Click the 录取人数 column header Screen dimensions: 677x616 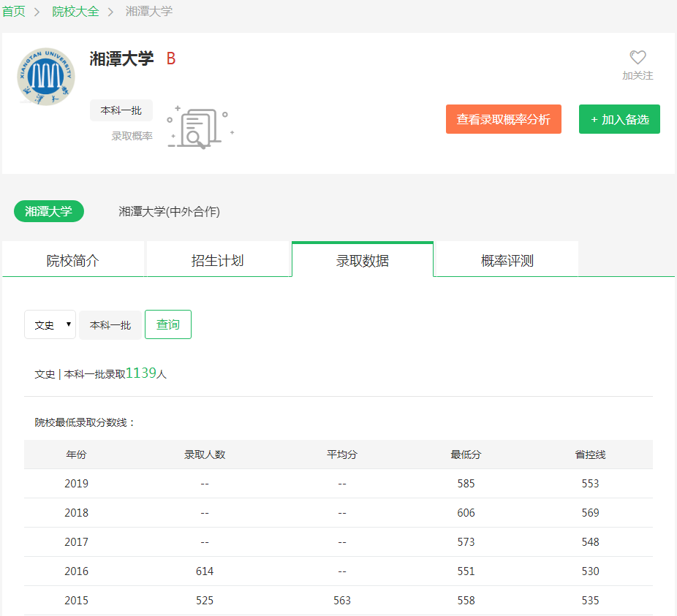[205, 455]
